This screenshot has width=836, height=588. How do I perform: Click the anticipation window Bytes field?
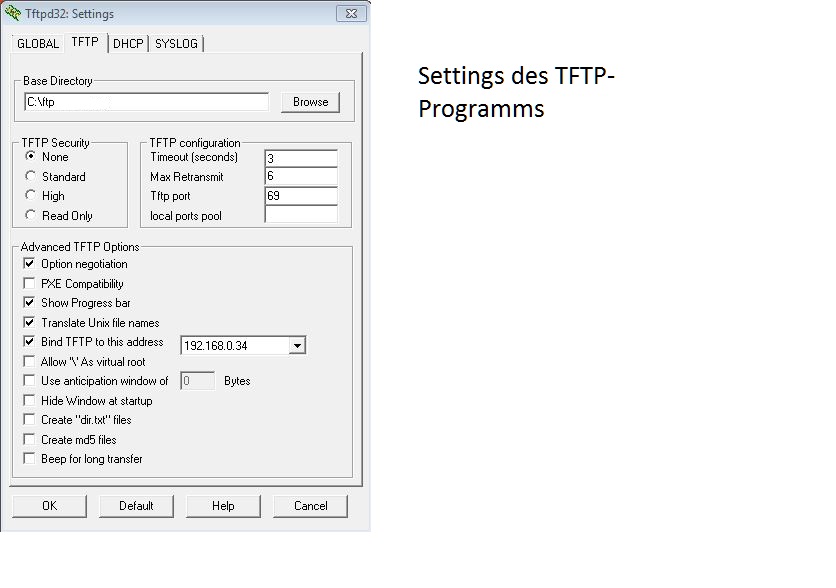point(198,381)
